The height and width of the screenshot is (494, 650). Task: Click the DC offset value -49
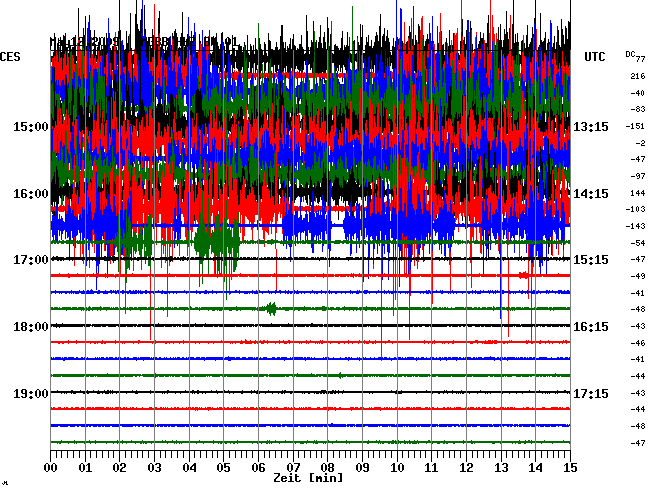638,276
